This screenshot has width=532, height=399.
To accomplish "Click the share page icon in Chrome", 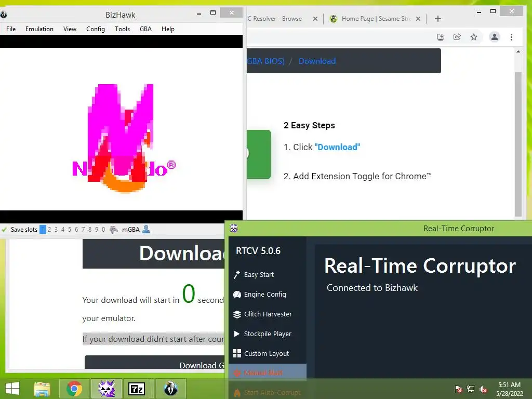I will click(457, 37).
